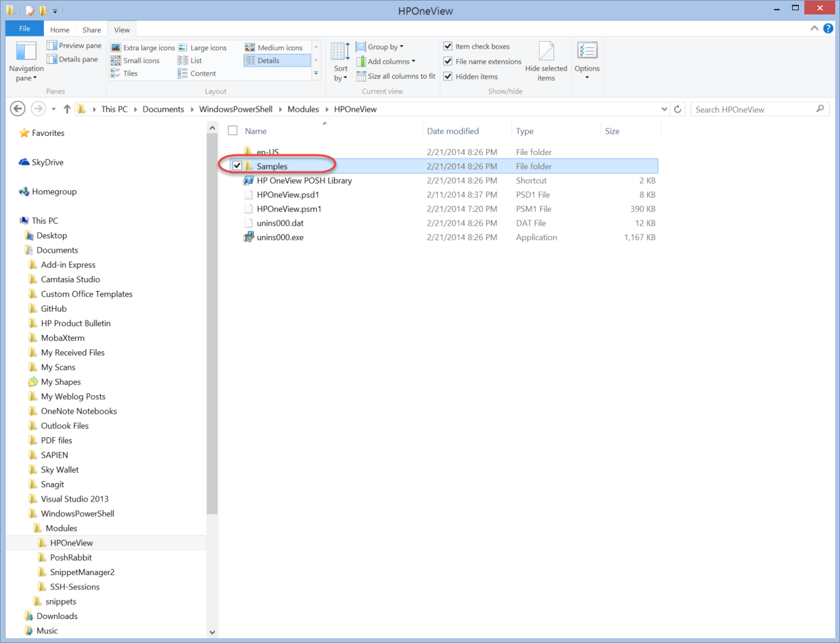The width and height of the screenshot is (840, 643).
Task: Click Size all columns to fit
Action: coord(396,76)
